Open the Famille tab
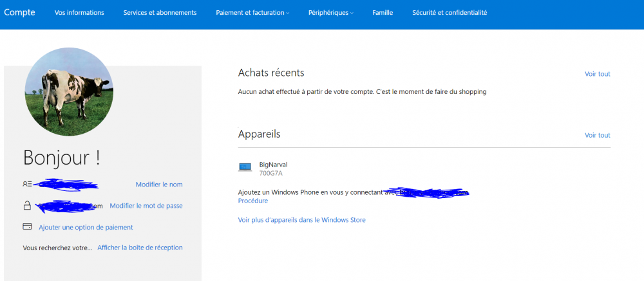 click(383, 13)
